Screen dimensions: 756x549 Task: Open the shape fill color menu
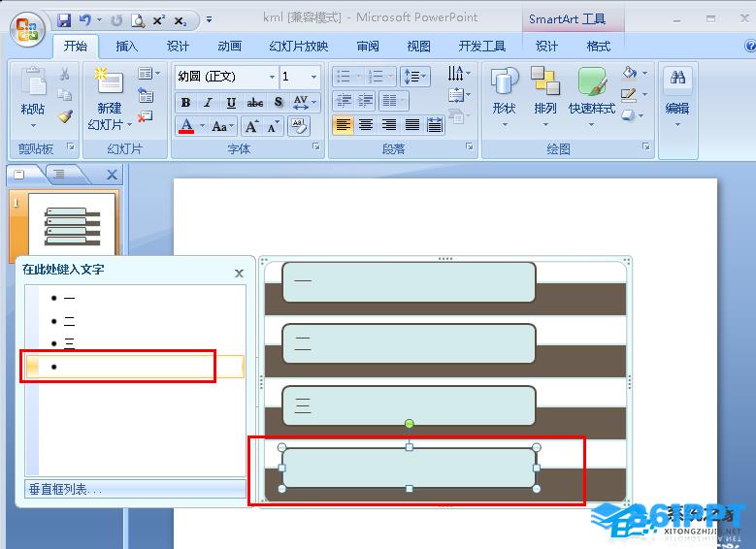click(634, 74)
